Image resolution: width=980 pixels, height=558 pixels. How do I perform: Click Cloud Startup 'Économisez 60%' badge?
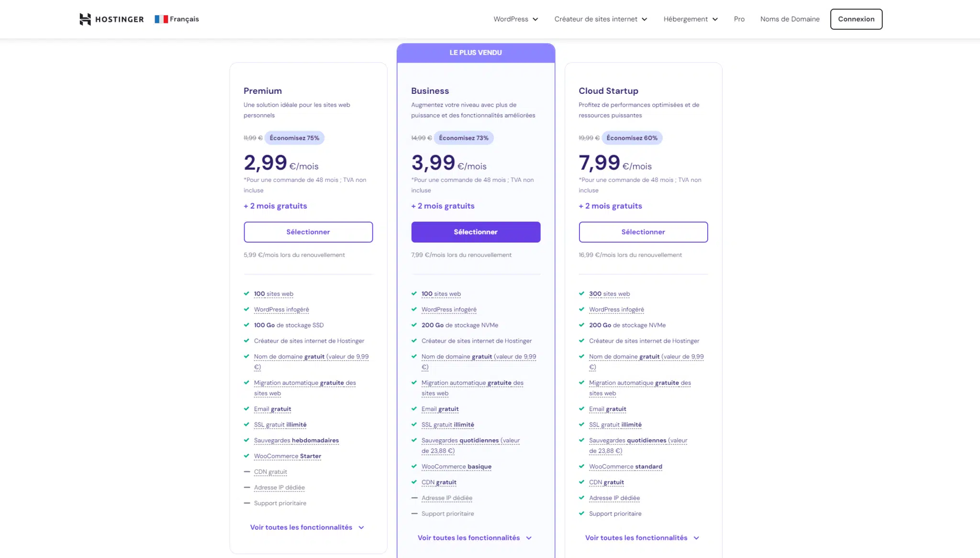(632, 138)
